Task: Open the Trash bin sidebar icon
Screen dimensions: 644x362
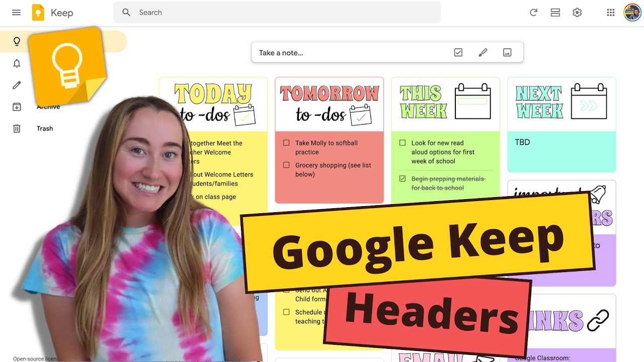Action: coord(17,129)
